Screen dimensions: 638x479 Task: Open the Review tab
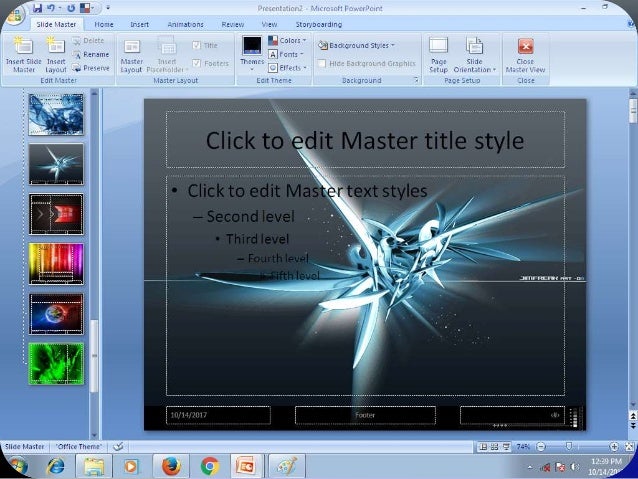233,24
